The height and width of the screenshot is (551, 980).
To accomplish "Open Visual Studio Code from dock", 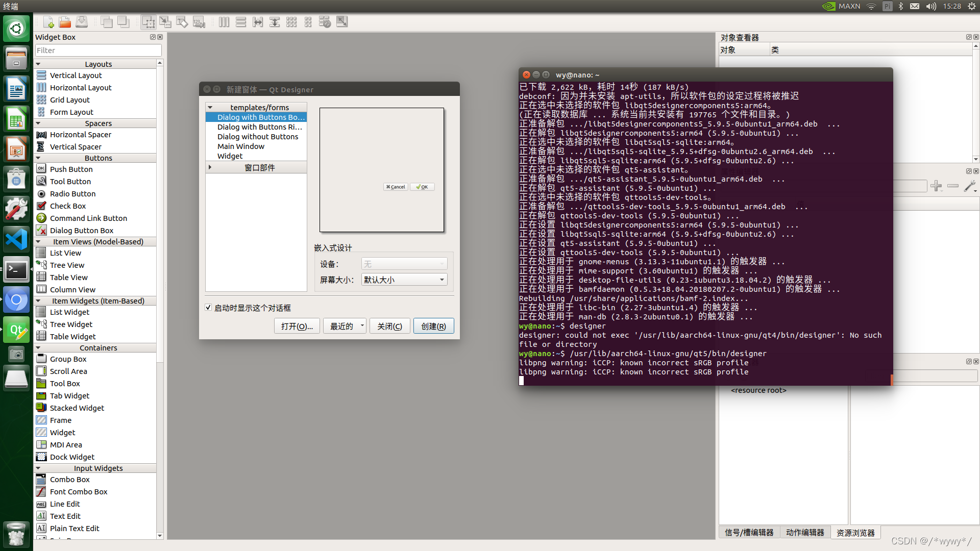I will click(x=16, y=239).
